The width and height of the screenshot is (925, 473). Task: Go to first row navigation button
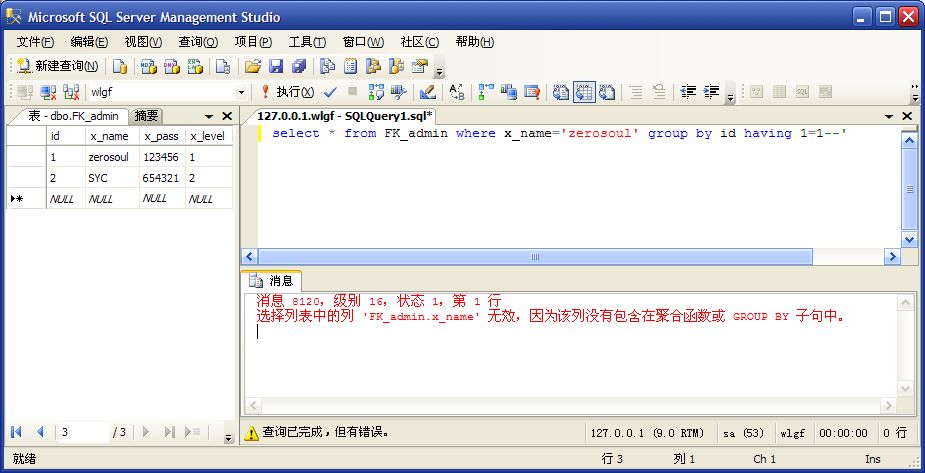click(17, 432)
